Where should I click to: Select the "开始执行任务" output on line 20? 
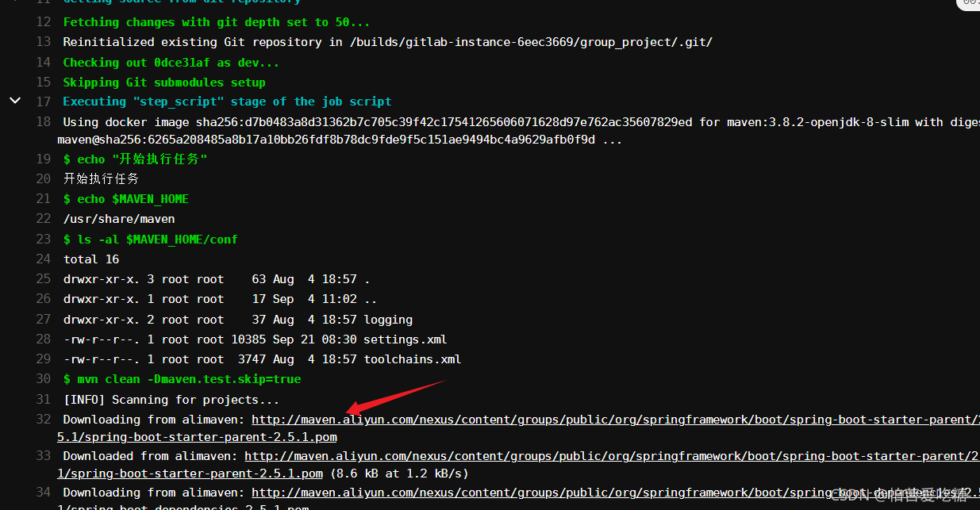point(102,179)
